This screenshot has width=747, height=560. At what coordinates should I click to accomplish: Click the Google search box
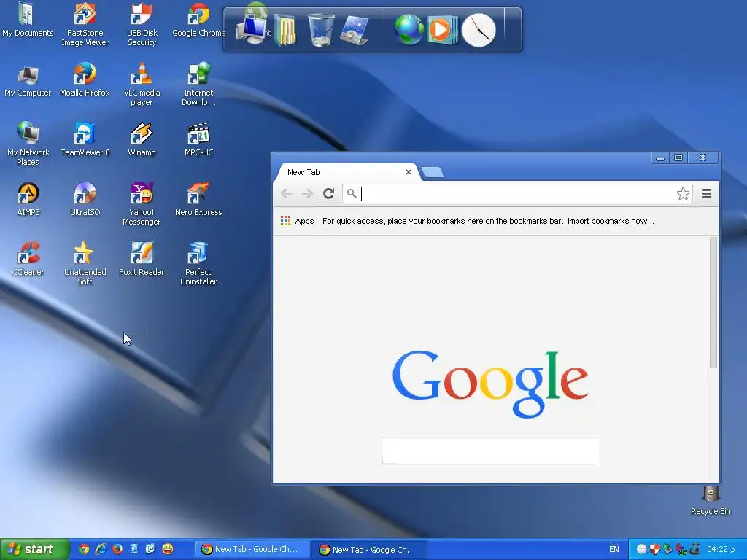(x=491, y=451)
